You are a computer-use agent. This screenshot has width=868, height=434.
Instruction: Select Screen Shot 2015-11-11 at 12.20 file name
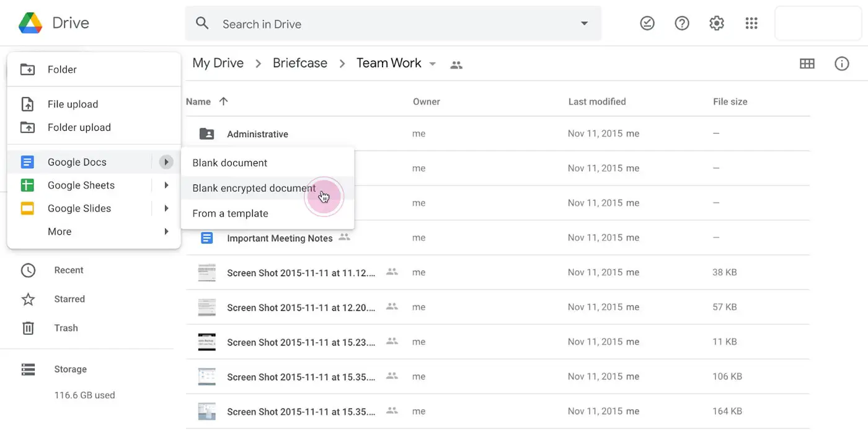coord(301,308)
